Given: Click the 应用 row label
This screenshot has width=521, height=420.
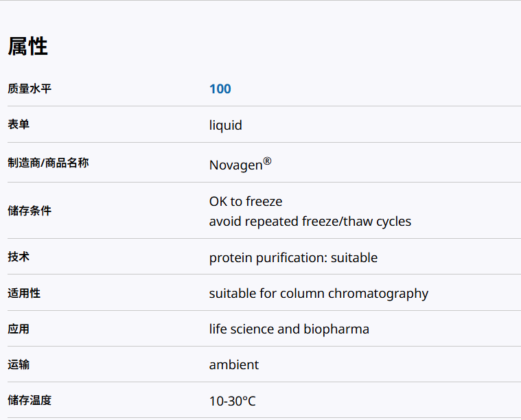Looking at the screenshot, I should pos(19,329).
